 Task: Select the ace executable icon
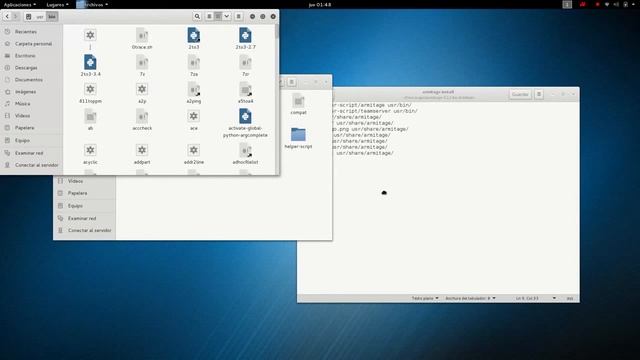(x=193, y=116)
